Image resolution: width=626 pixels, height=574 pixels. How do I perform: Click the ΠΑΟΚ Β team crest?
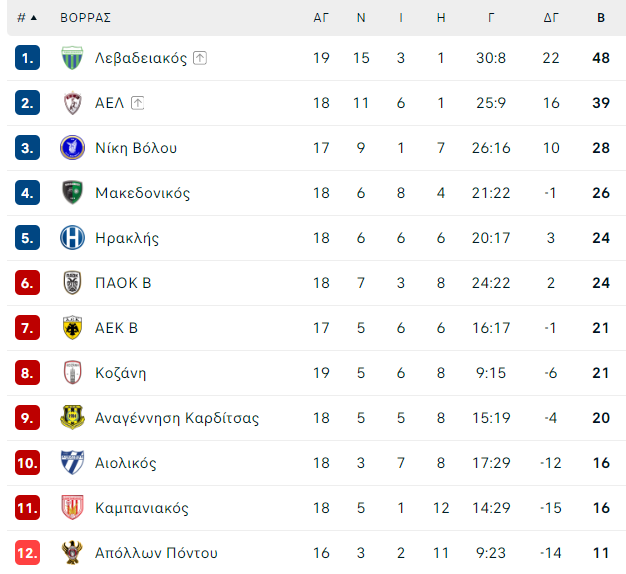[x=72, y=283]
